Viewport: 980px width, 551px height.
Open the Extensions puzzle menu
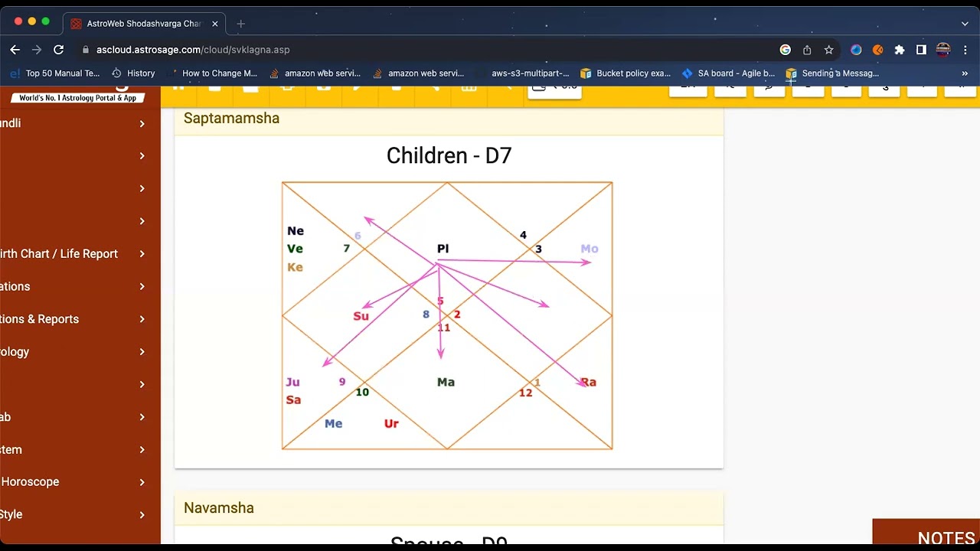[x=900, y=50]
